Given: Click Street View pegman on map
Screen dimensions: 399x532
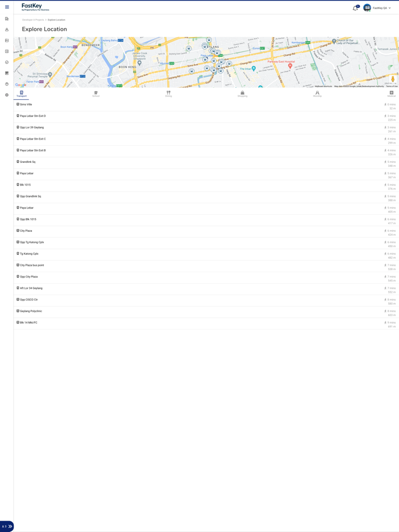Looking at the screenshot, I should [x=393, y=79].
